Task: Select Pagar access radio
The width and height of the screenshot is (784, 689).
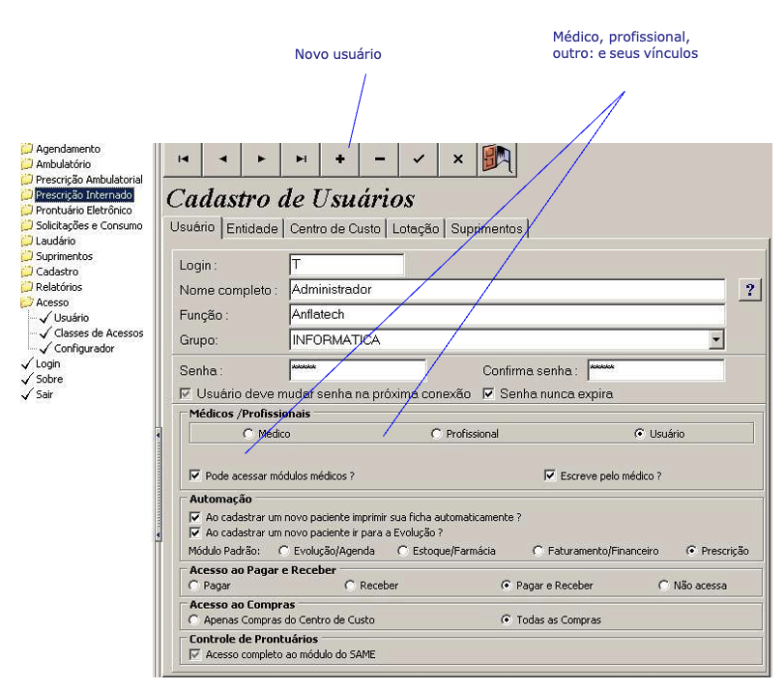Action: (x=193, y=585)
